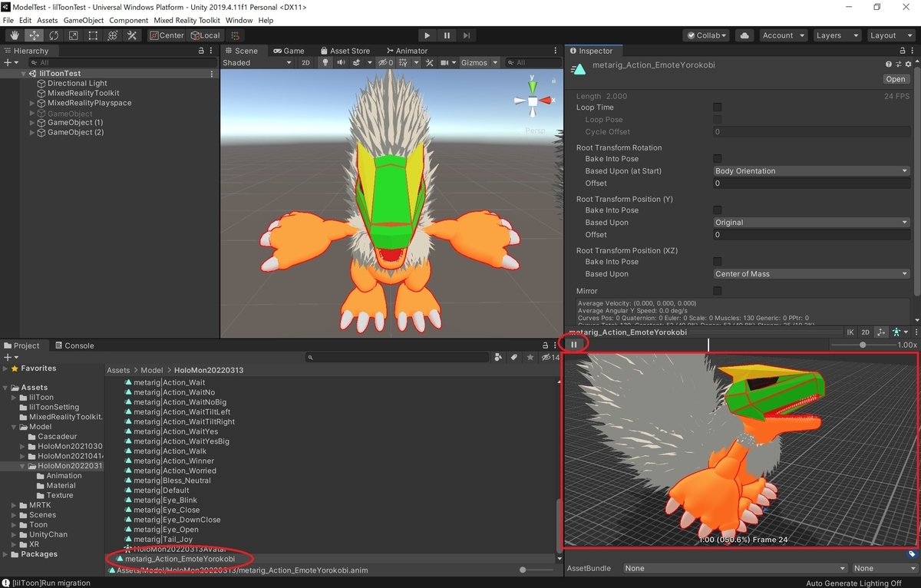Step one frame forward
This screenshot has height=588, width=921.
click(x=467, y=35)
